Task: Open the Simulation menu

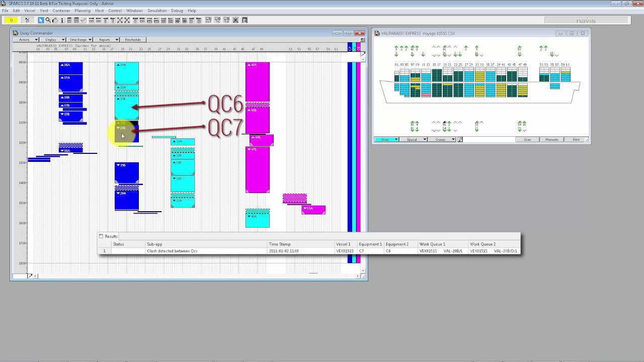Action: coord(157,11)
